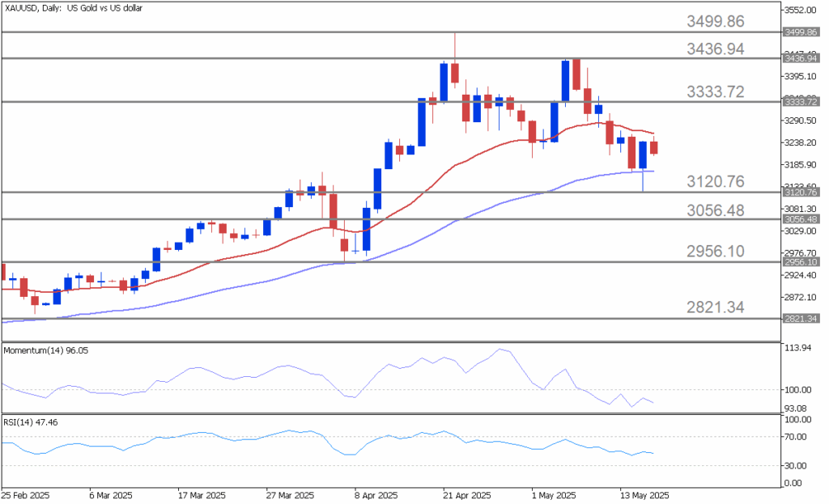Click the 3029.00 value on the price scale
The width and height of the screenshot is (829, 504).
(x=801, y=231)
